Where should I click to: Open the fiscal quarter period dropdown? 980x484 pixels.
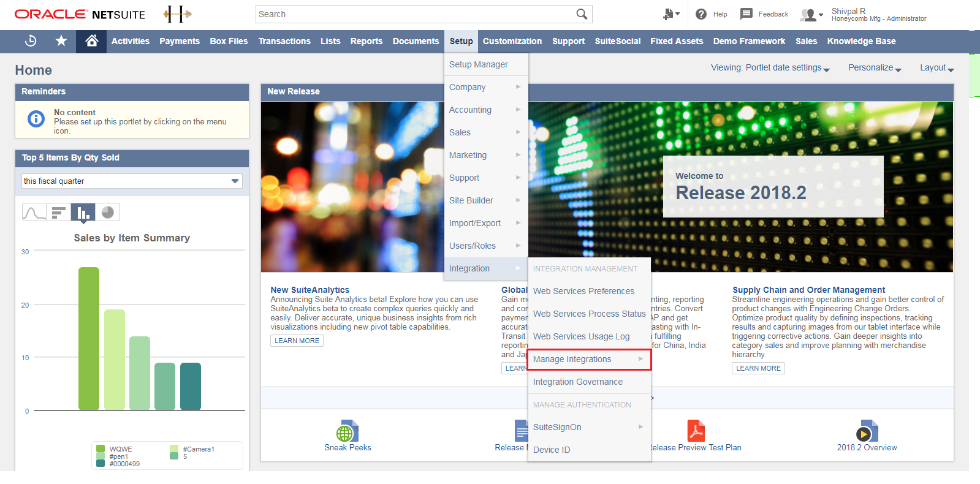click(132, 181)
